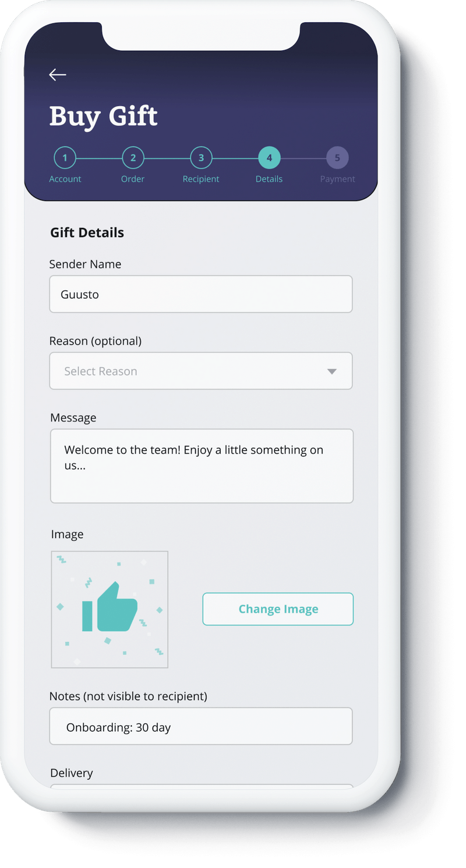Tap the highlighted Details step circle 4
This screenshot has height=868, width=466.
pyautogui.click(x=269, y=157)
